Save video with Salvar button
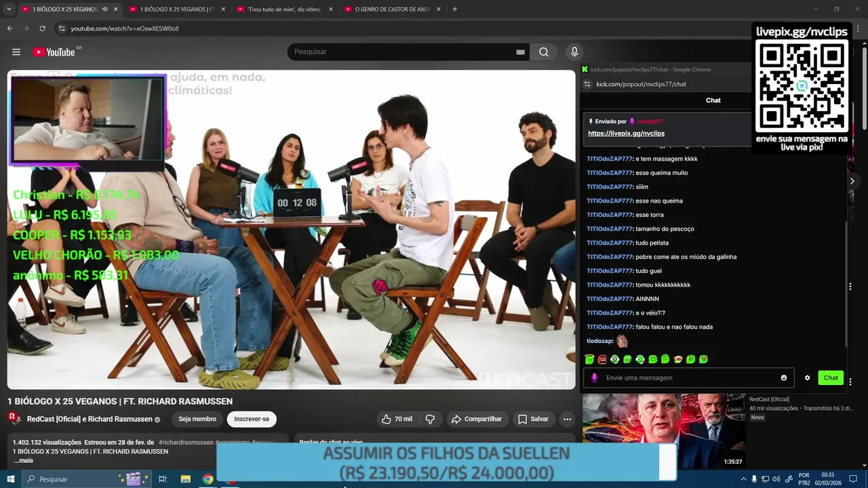The width and height of the screenshot is (868, 488). 533,419
